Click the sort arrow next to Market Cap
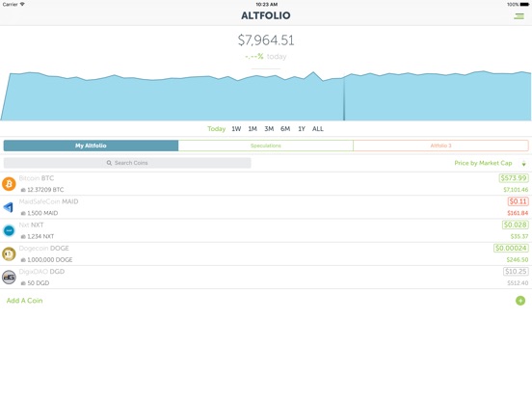The image size is (532, 399). pos(524,164)
